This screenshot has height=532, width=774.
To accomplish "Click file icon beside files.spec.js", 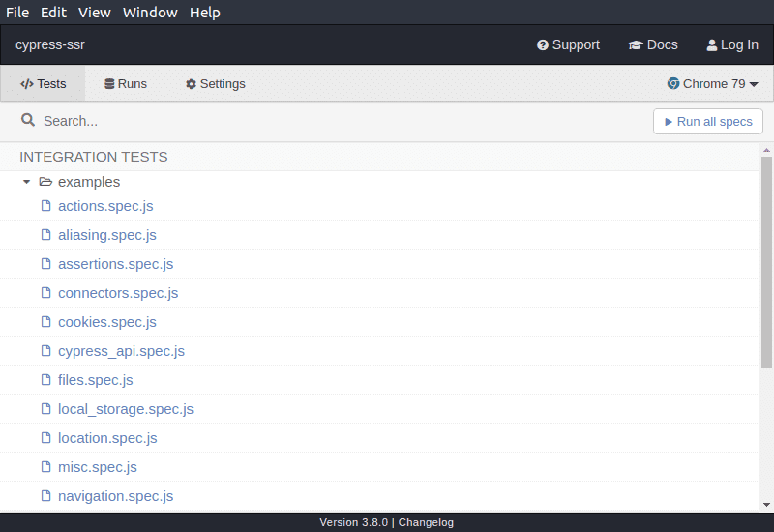I will pyautogui.click(x=45, y=379).
